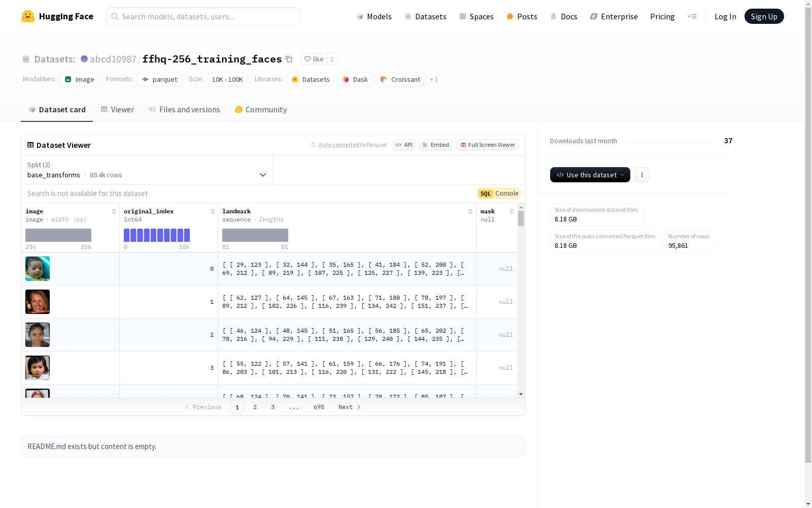Open the face thumbnail in row 3

[x=38, y=368]
